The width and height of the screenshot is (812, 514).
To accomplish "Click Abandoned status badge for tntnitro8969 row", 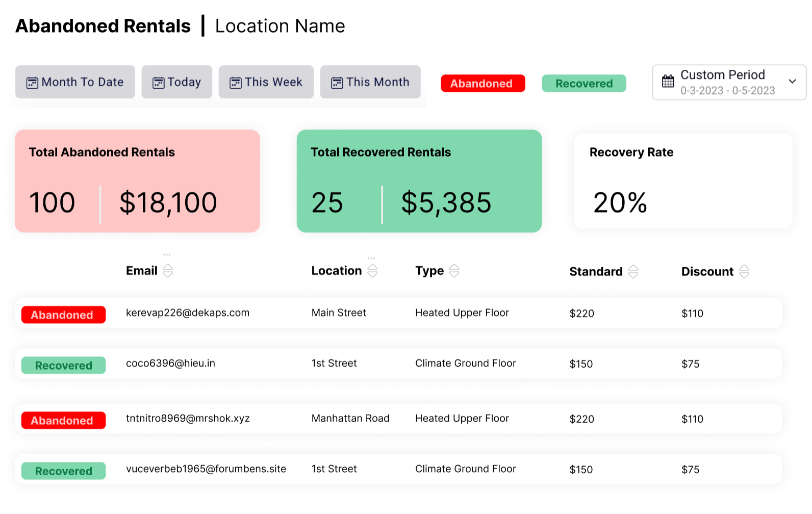I will (x=63, y=420).
